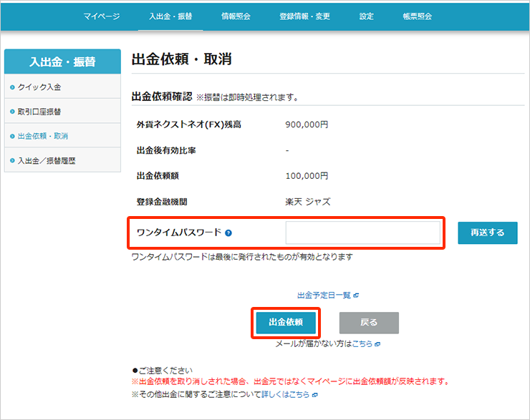Select 帳票照会 in the top menu
This screenshot has height=420, width=530.
pos(418,16)
